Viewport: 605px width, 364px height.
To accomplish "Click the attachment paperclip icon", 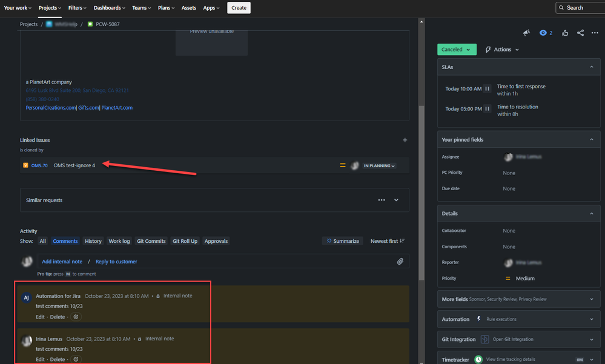I will [400, 261].
